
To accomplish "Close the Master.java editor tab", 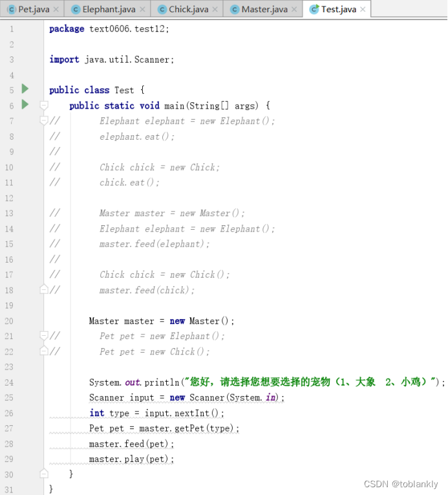I will click(x=294, y=10).
